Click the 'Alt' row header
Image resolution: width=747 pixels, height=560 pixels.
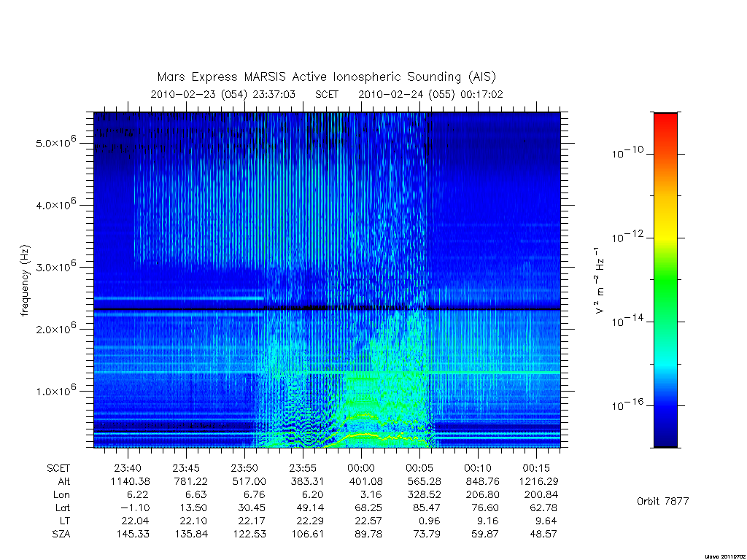pyautogui.click(x=63, y=481)
